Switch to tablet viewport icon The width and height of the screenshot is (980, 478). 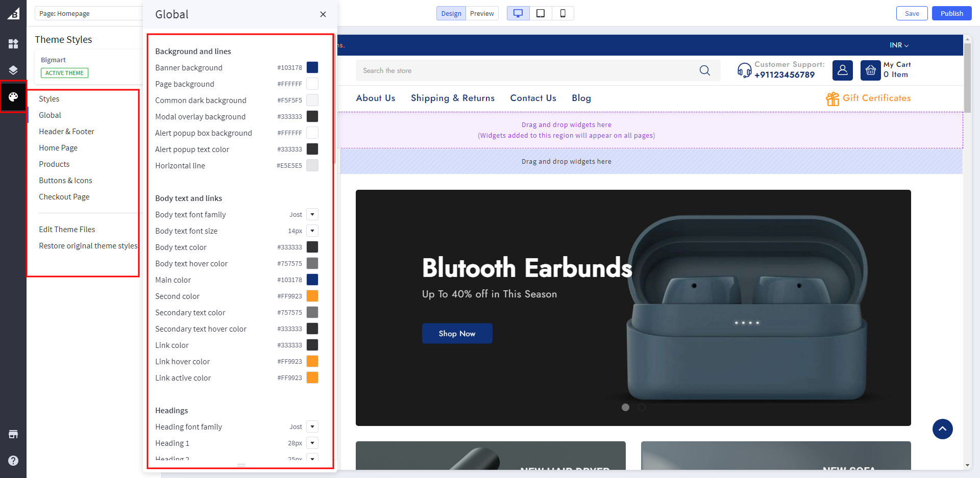[541, 13]
